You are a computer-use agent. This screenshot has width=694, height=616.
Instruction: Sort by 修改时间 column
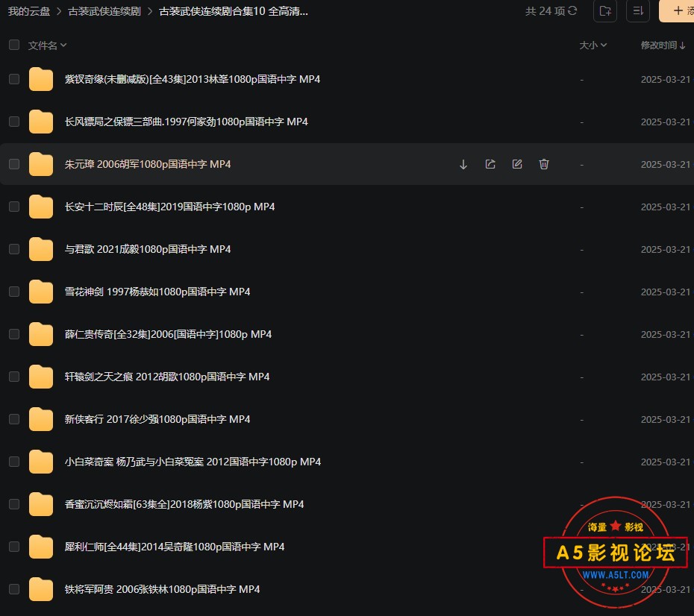click(663, 45)
